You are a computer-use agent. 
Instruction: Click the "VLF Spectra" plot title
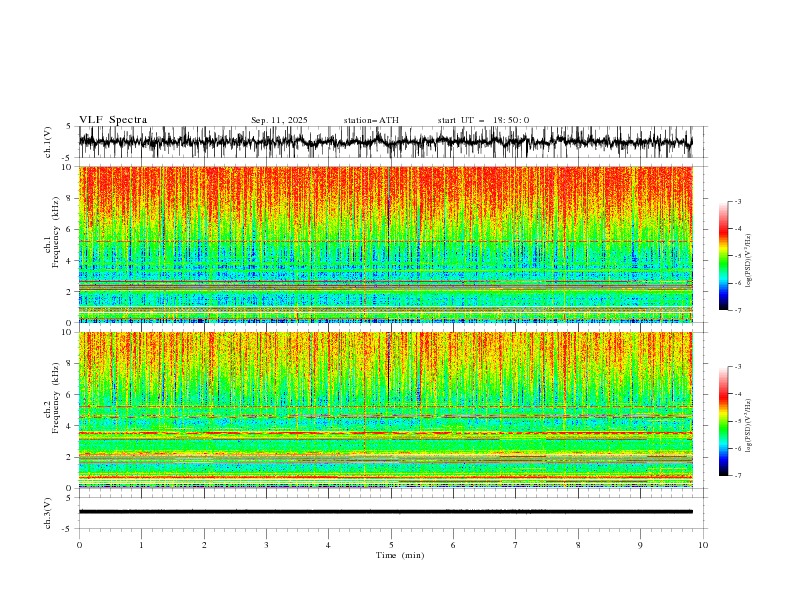113,120
